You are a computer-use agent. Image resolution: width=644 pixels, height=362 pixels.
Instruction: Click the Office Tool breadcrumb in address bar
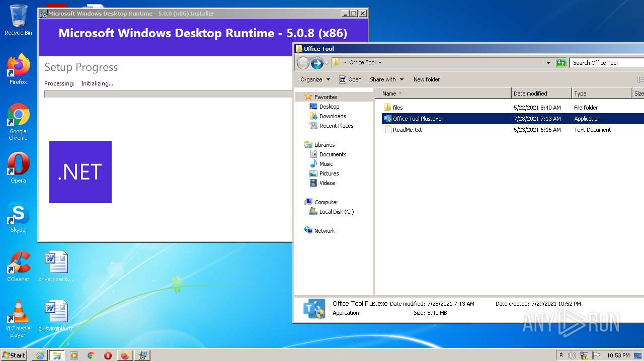click(x=362, y=63)
